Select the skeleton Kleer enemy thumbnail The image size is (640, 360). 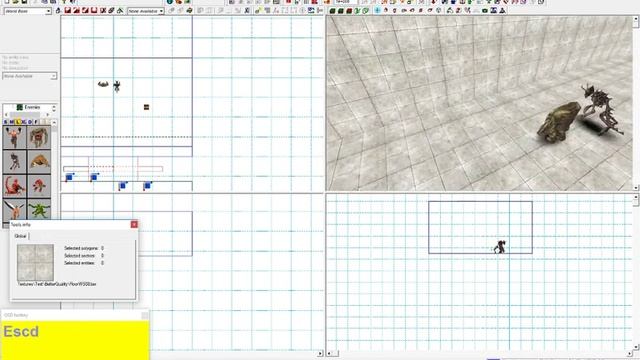[x=14, y=161]
